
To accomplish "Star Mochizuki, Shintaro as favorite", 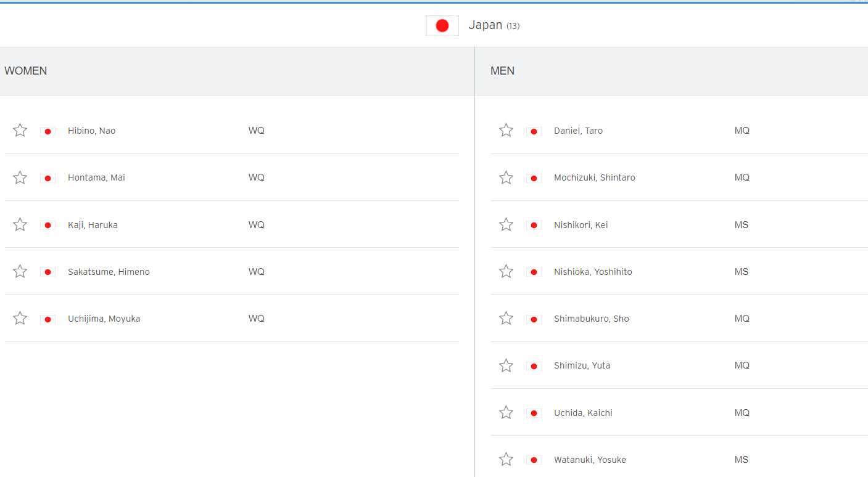I will [506, 177].
